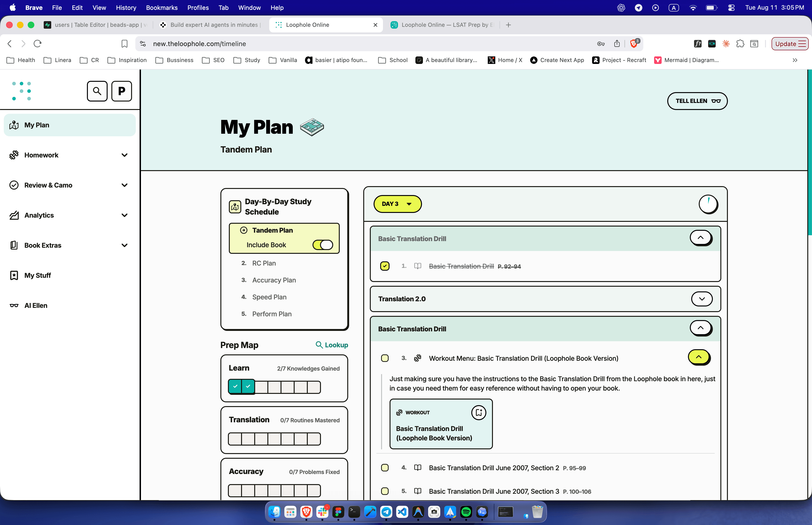
Task: Open the Basic Translation Drill workout card
Action: (441, 424)
